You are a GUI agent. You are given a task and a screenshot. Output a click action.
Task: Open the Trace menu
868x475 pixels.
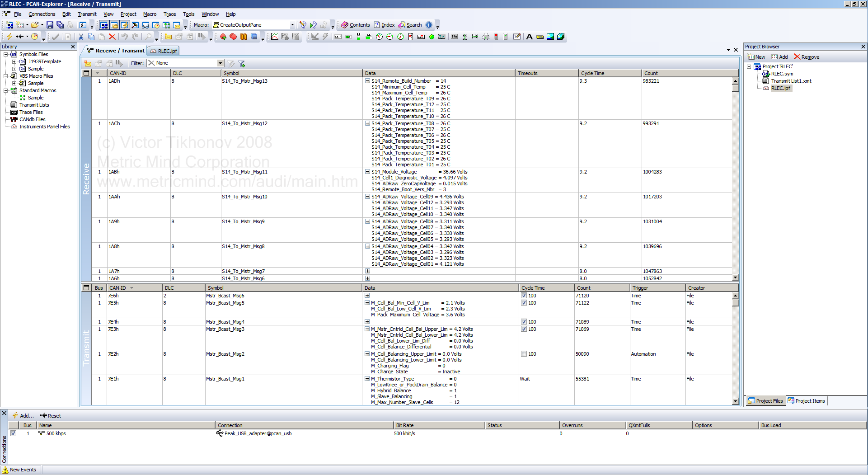point(169,14)
